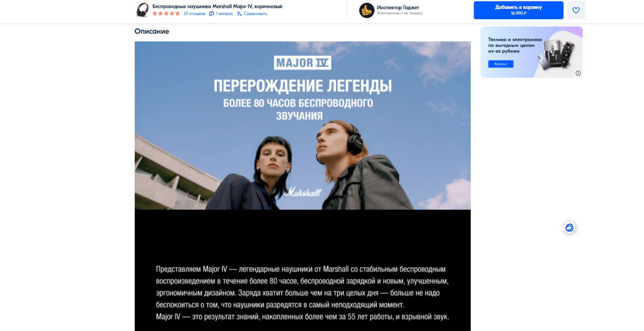Viewport: 644px width, 331px height.
Task: Add item to cart for 16 990 ₽
Action: 518,10
